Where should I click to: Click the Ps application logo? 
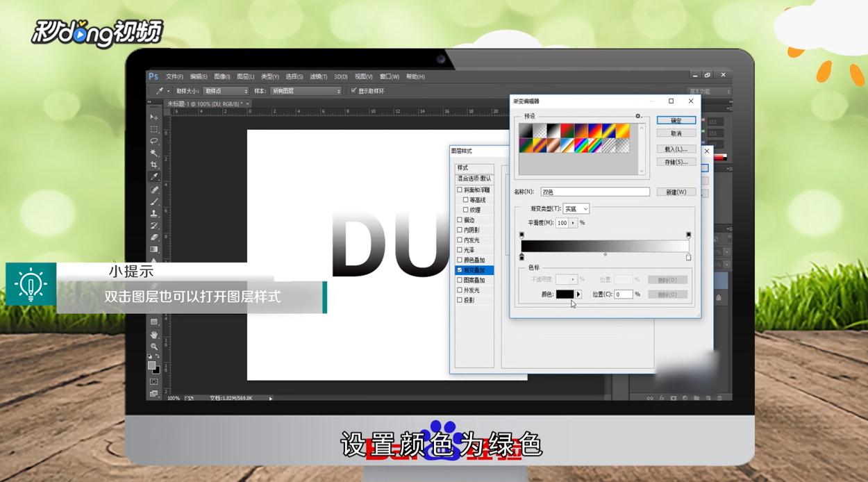[x=153, y=76]
